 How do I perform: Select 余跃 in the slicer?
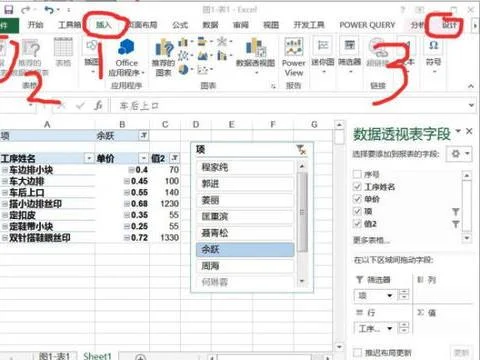click(x=245, y=249)
